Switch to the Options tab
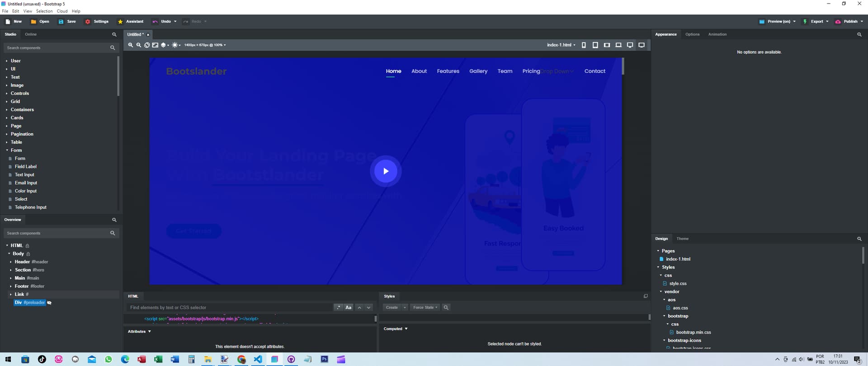The width and height of the screenshot is (868, 366). tap(692, 34)
